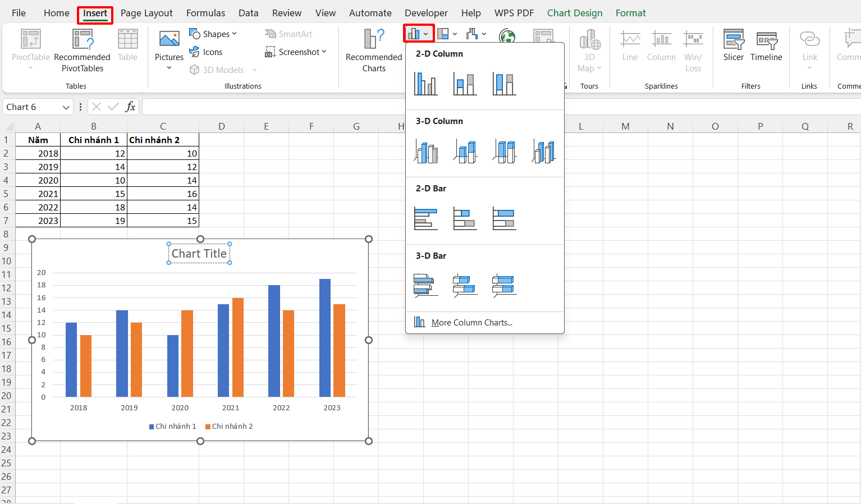861x504 pixels.
Task: Choose the 2-D Clustered Bar chart
Action: pyautogui.click(x=425, y=218)
